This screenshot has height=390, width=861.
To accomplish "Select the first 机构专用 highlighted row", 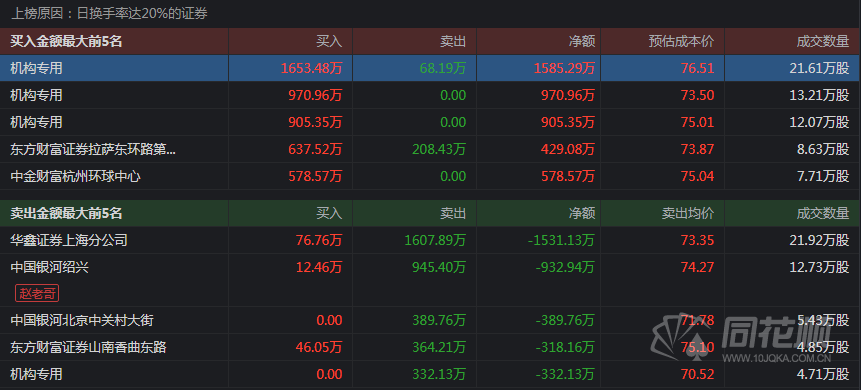I will [x=430, y=68].
